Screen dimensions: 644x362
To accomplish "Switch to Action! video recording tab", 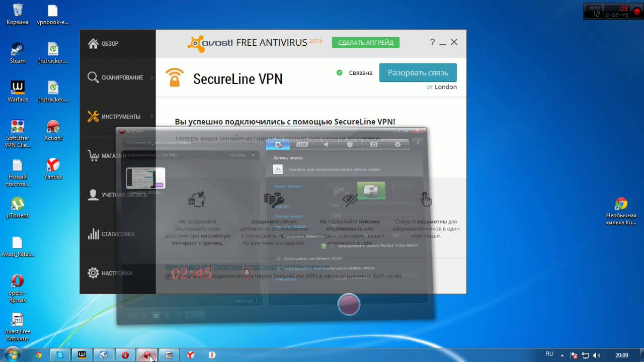I will pos(278,144).
